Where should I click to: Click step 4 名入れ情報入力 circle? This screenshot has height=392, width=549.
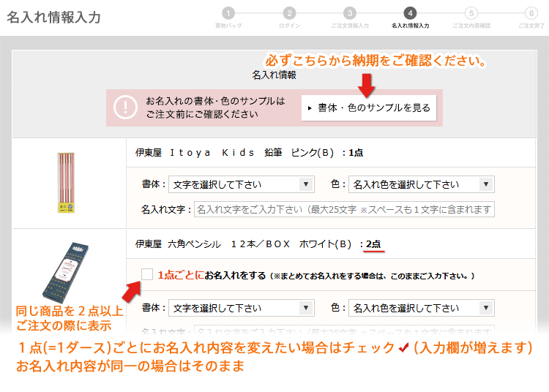pos(410,13)
